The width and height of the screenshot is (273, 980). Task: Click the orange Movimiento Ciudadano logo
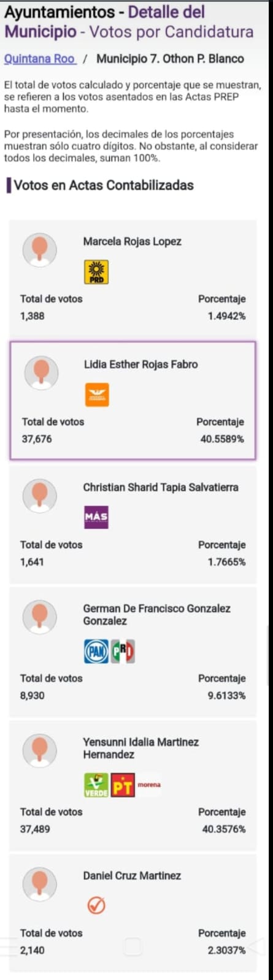click(x=97, y=394)
